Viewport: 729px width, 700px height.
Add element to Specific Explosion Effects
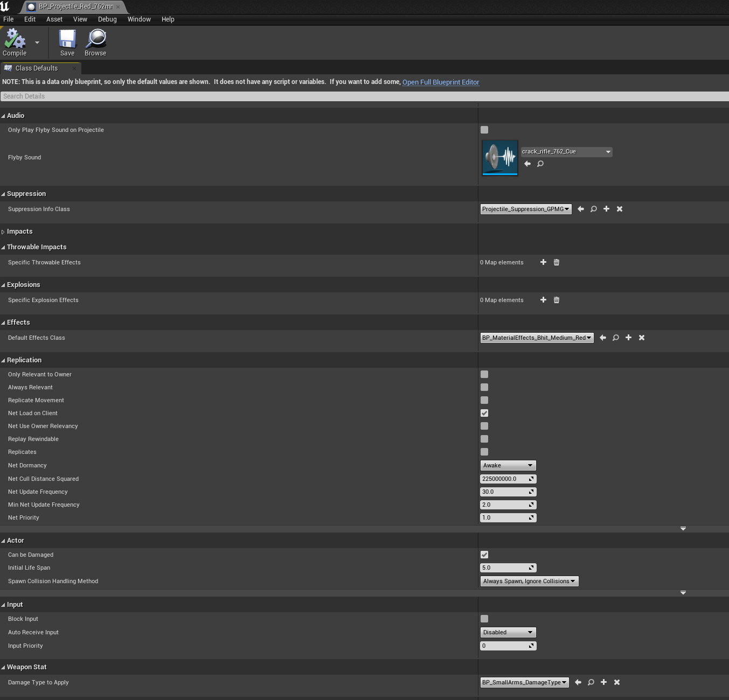tap(543, 300)
